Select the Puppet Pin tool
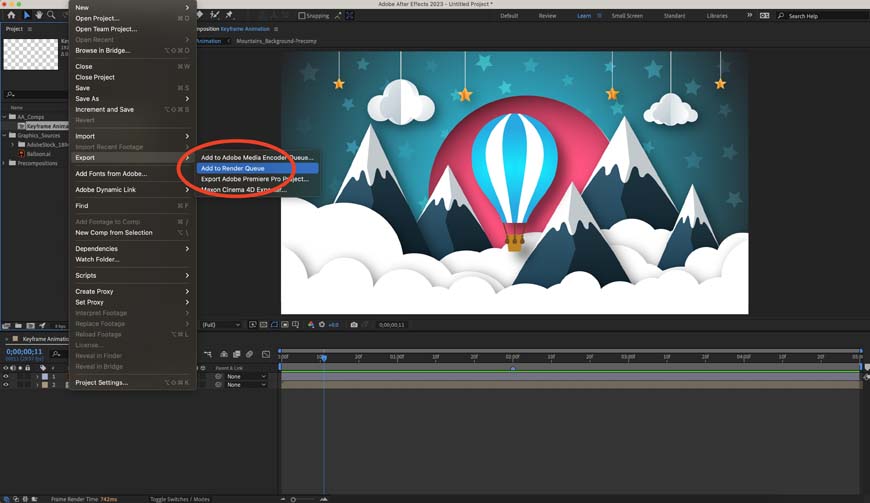Image resolution: width=870 pixels, height=503 pixels. coord(229,16)
